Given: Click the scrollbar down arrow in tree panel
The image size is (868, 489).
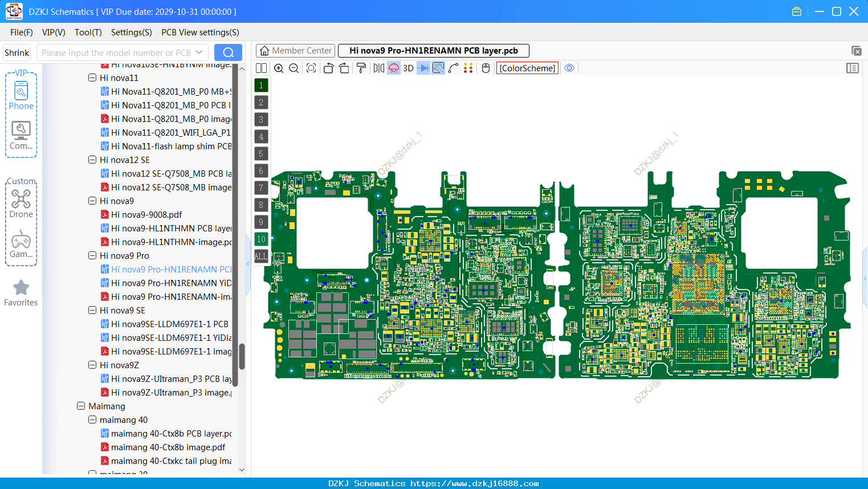Looking at the screenshot, I should (x=242, y=470).
